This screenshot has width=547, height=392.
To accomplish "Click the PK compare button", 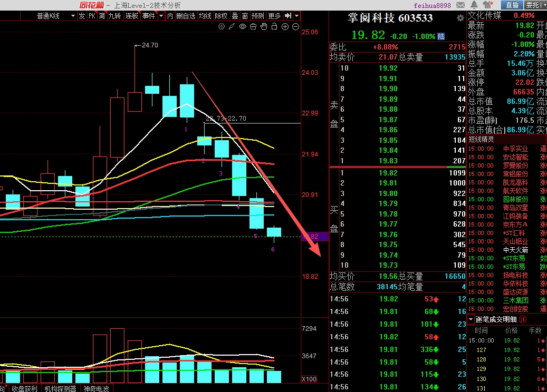I will [x=92, y=16].
